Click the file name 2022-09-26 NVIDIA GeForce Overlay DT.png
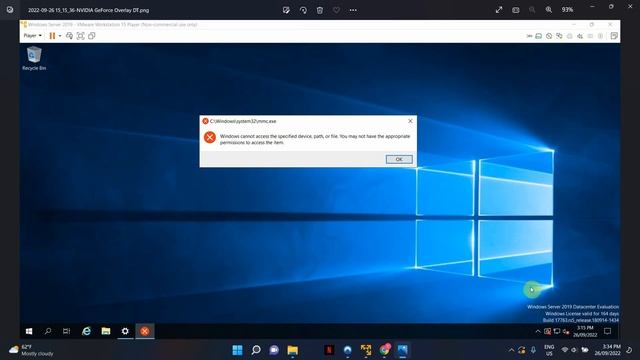The image size is (640, 360). point(89,10)
